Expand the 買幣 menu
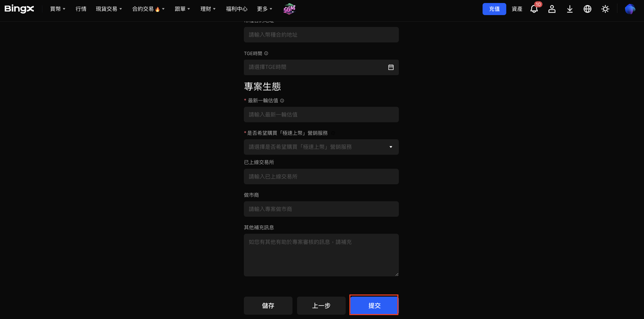644x319 pixels. tap(57, 9)
